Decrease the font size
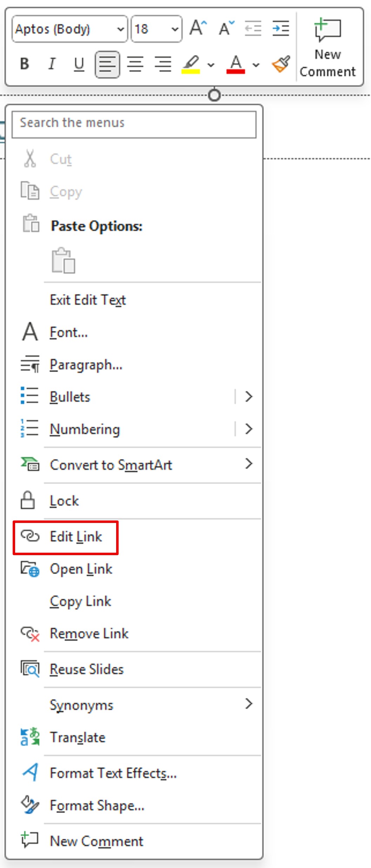The height and width of the screenshot is (868, 371). (x=226, y=28)
